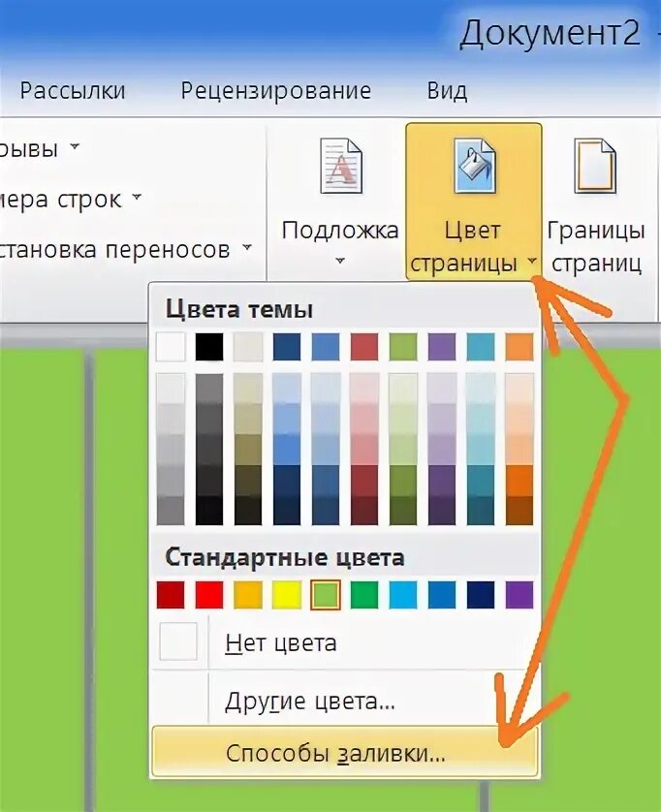The image size is (661, 812).
Task: Pick lightest olive green tint below top row
Action: tap(403, 389)
